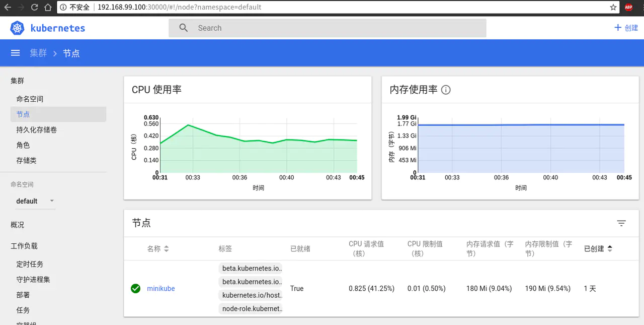Click the 00:33 peak on CPU chart
The width and height of the screenshot is (644, 325).
coord(188,125)
